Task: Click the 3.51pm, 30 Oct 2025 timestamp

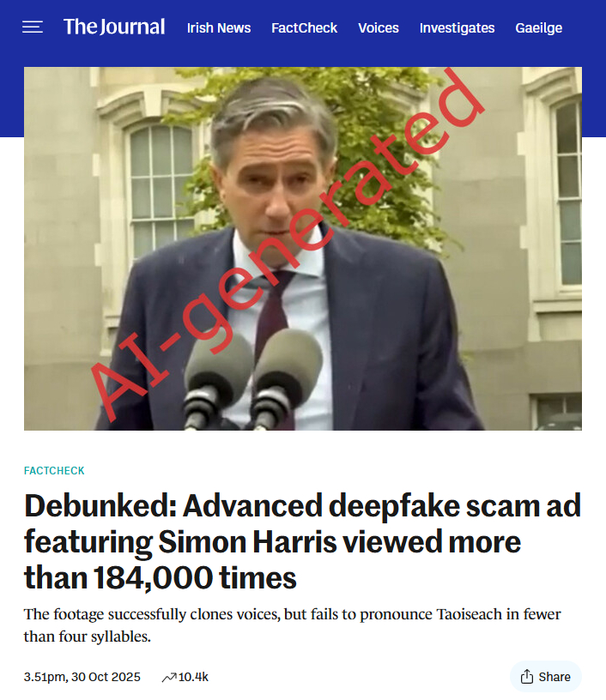Action: tap(82, 677)
